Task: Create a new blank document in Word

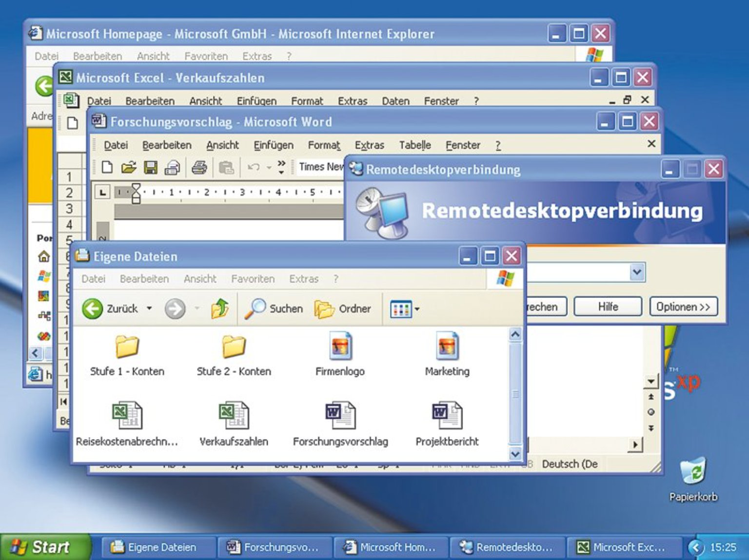Action: [106, 167]
